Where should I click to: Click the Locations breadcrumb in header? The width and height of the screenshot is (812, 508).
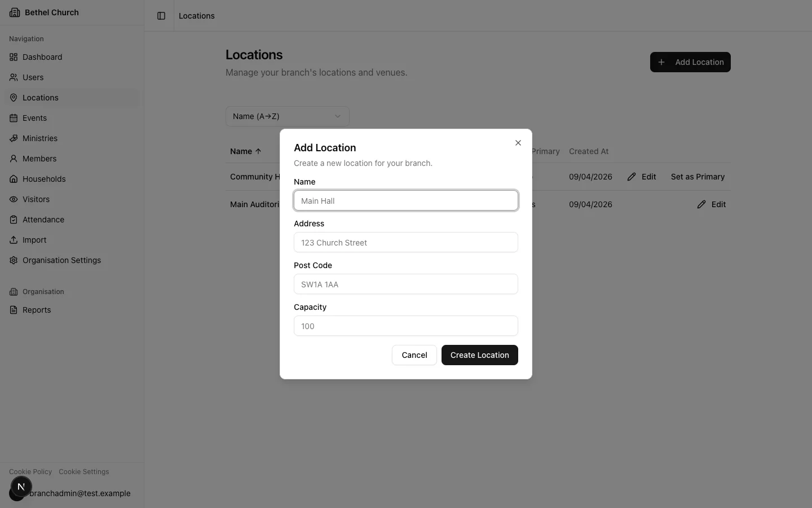click(x=197, y=16)
